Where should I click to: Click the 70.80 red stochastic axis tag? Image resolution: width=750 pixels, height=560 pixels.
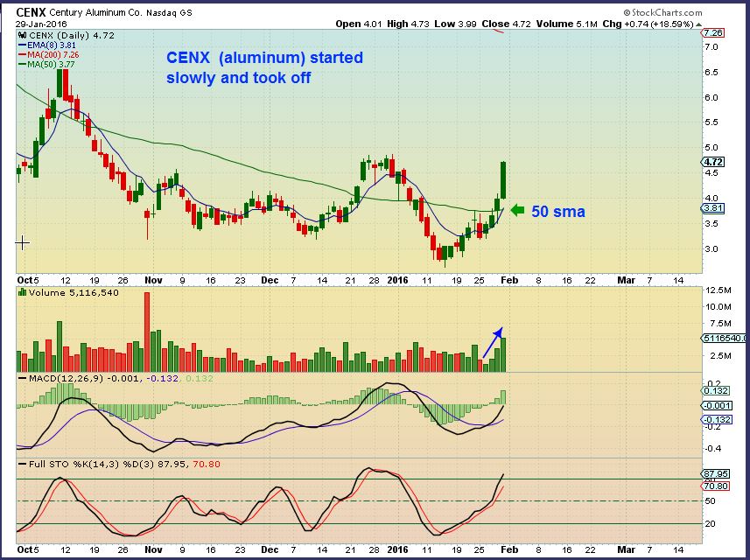pyautogui.click(x=716, y=486)
